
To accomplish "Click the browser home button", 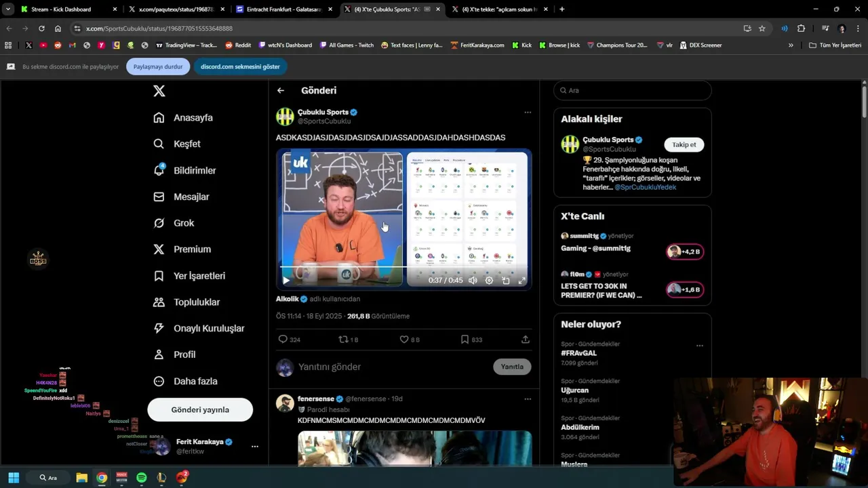I will point(58,28).
